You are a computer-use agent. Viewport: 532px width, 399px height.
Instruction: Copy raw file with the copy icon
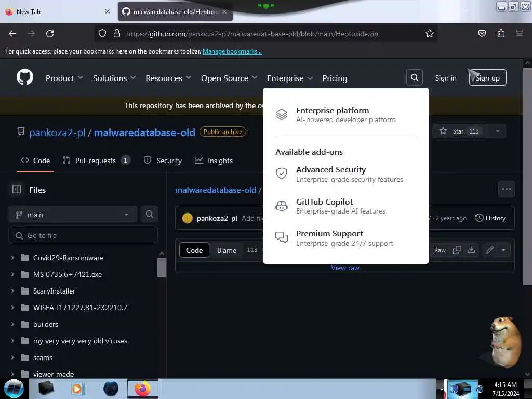(457, 250)
